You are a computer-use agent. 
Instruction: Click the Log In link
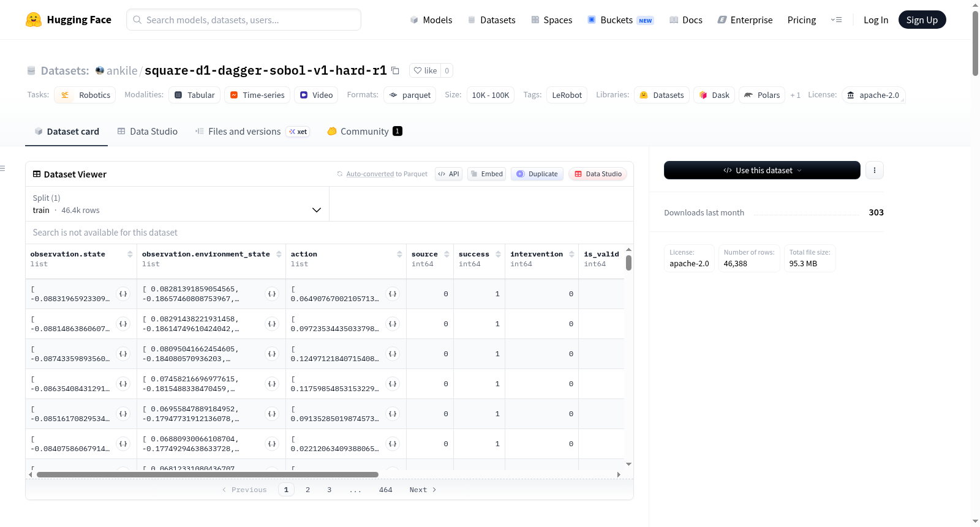876,20
